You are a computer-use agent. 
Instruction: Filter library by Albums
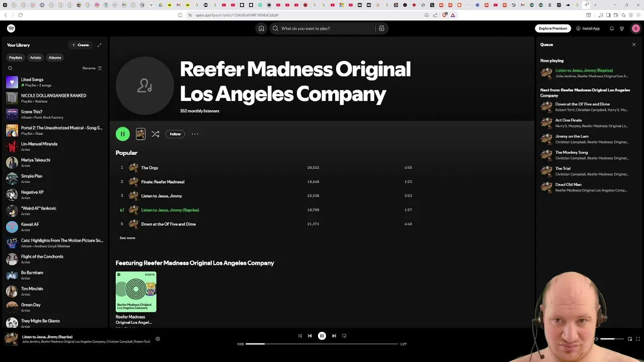click(x=55, y=58)
